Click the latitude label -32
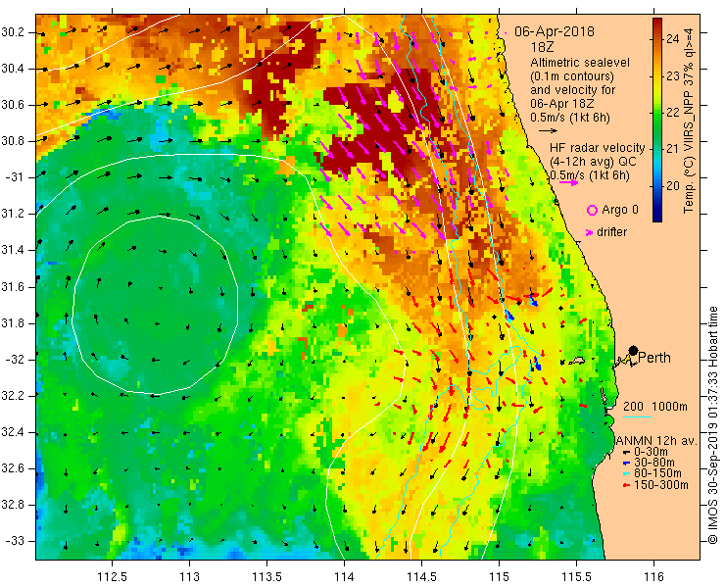725x588 pixels. [x=17, y=360]
